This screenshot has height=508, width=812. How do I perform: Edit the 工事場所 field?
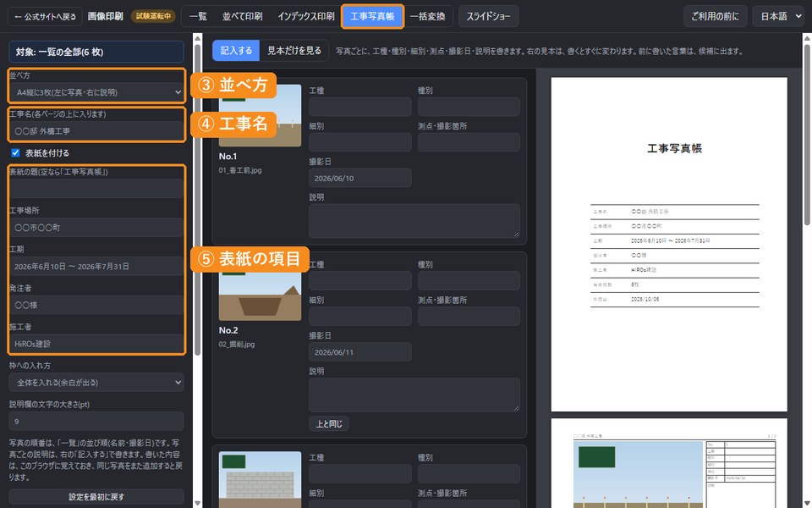[x=96, y=228]
